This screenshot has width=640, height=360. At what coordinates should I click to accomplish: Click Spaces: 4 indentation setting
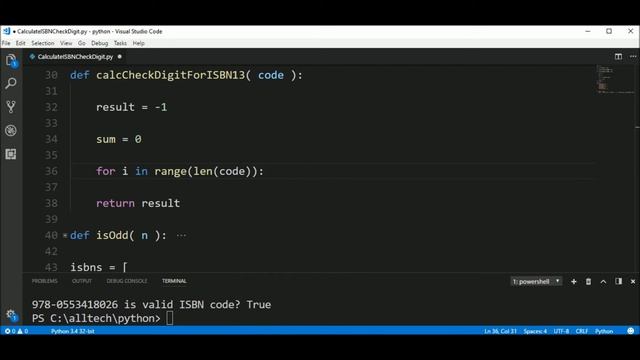(535, 331)
